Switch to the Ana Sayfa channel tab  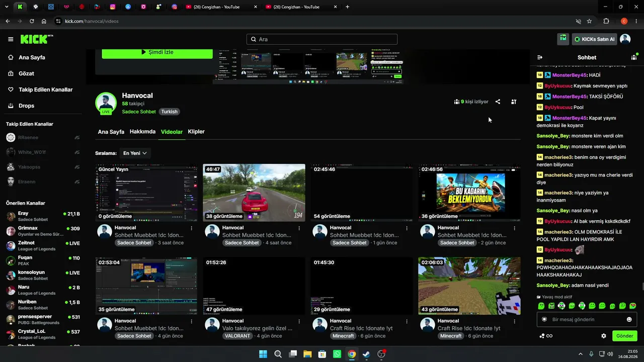click(x=111, y=132)
